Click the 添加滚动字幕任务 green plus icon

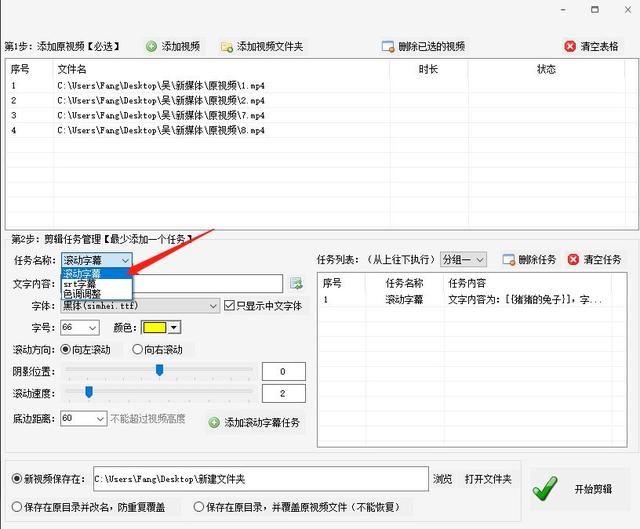(213, 423)
